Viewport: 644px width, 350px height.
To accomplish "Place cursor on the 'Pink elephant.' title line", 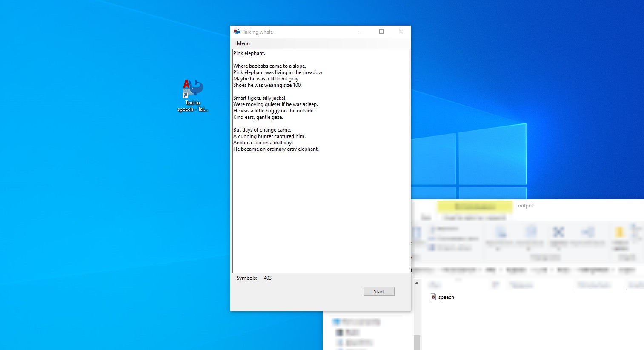I will [249, 53].
